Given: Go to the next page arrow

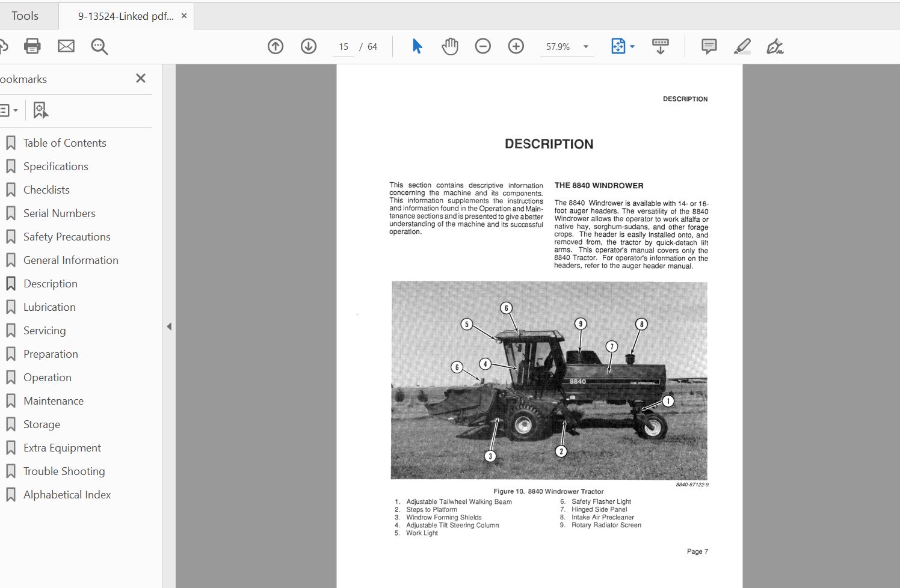Looking at the screenshot, I should pos(309,46).
